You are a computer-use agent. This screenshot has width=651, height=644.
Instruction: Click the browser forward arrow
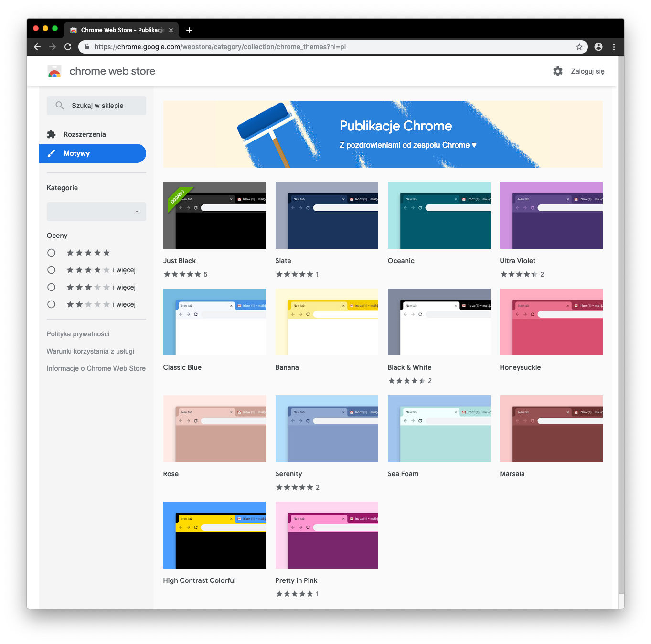point(53,47)
